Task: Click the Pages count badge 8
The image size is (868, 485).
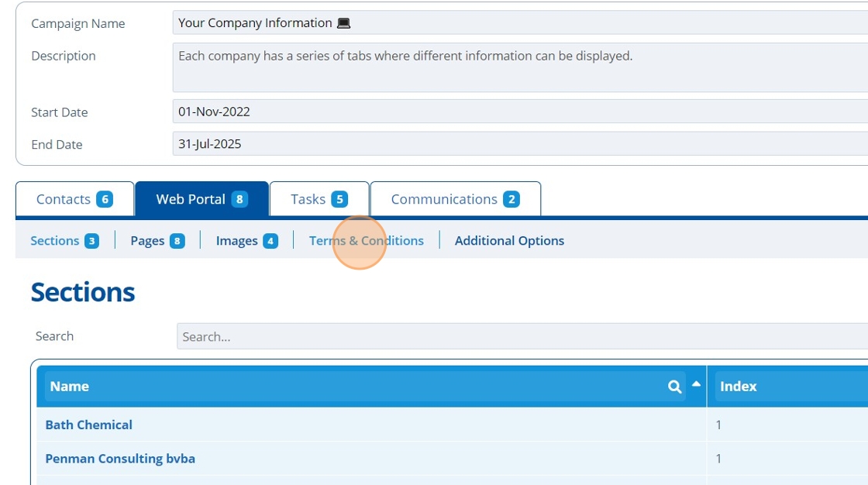Action: [177, 241]
